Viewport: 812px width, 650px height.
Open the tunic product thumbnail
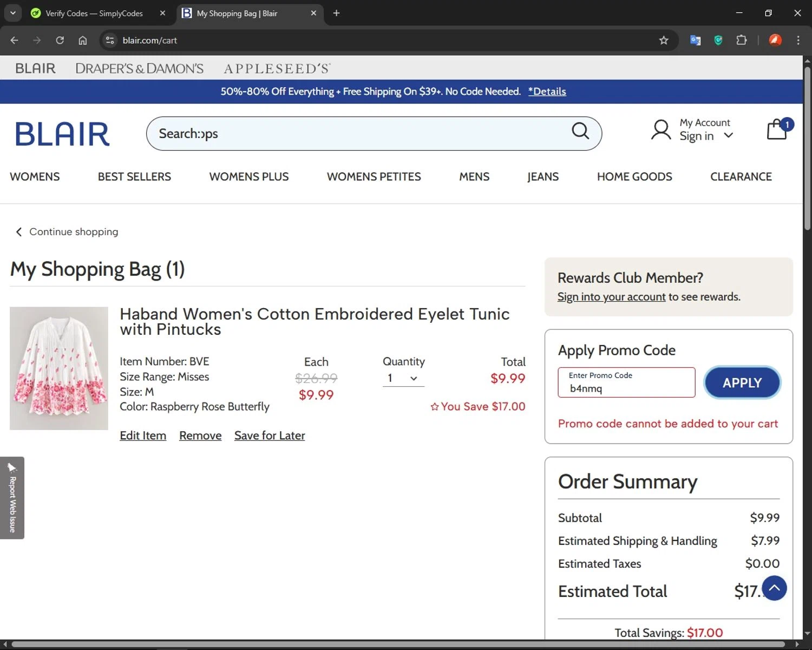(x=59, y=368)
